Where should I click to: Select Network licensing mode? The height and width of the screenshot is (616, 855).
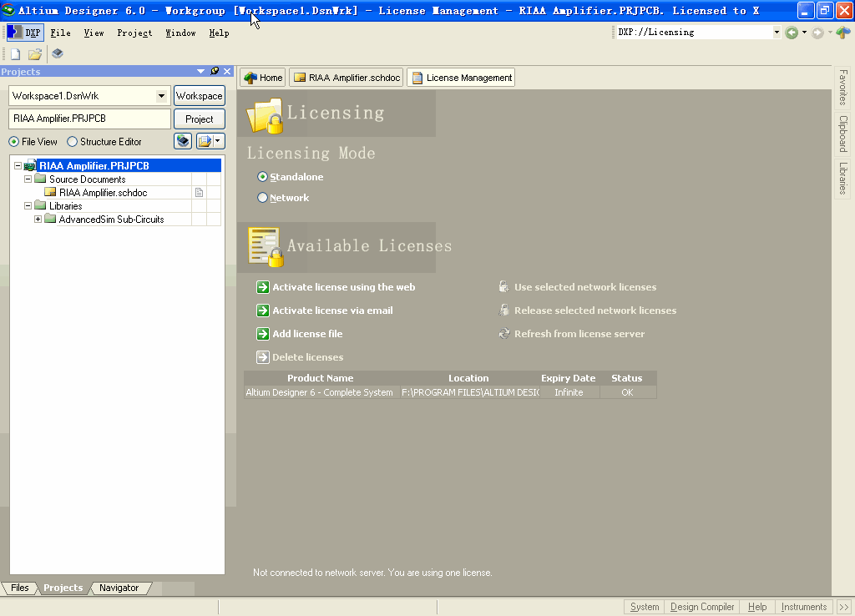point(262,197)
